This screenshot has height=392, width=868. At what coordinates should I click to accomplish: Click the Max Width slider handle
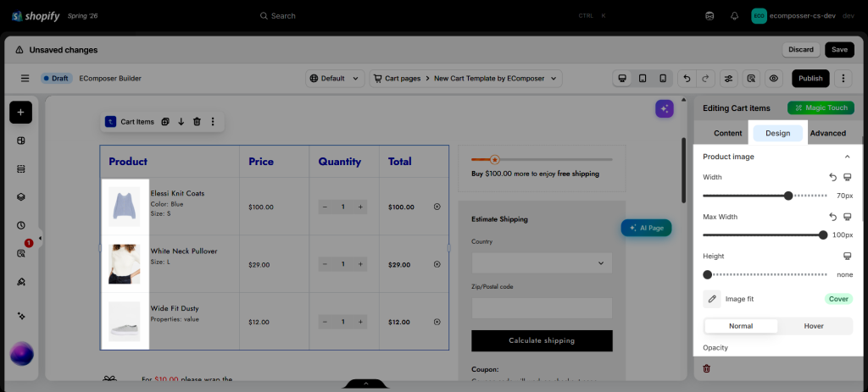pos(822,235)
